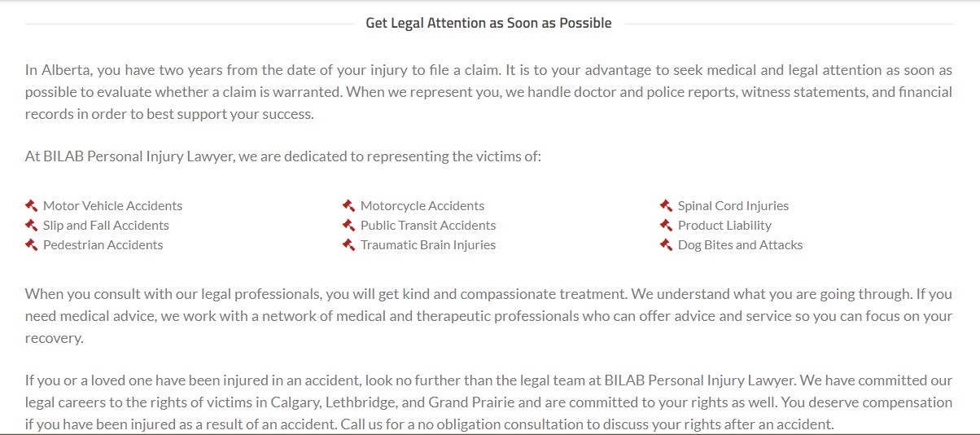
Task: Click the gavel icon next to Spinal Cord Injuries
Action: (x=667, y=205)
